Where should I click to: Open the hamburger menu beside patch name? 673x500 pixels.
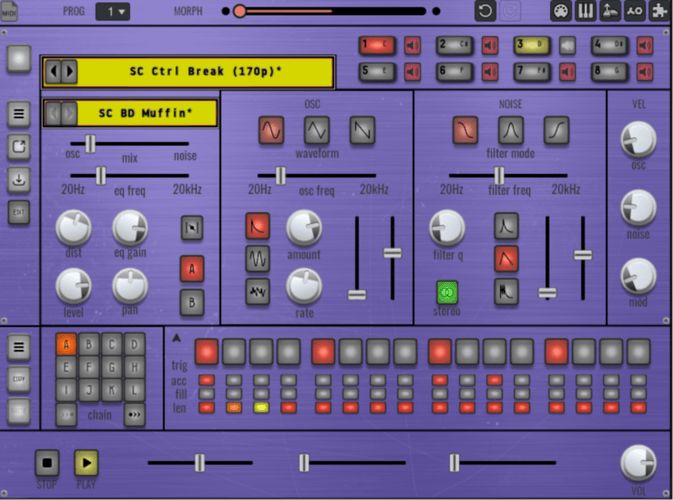18,114
